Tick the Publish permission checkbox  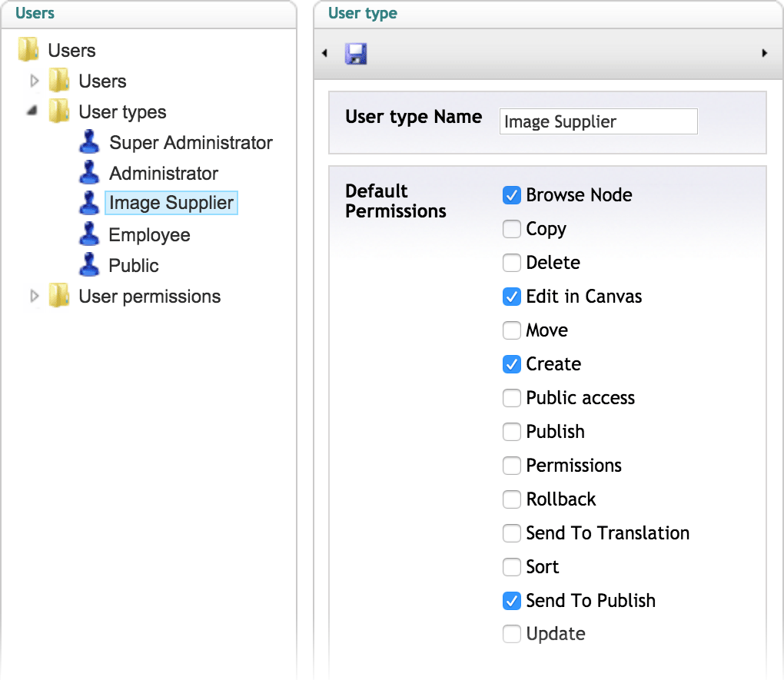point(512,432)
